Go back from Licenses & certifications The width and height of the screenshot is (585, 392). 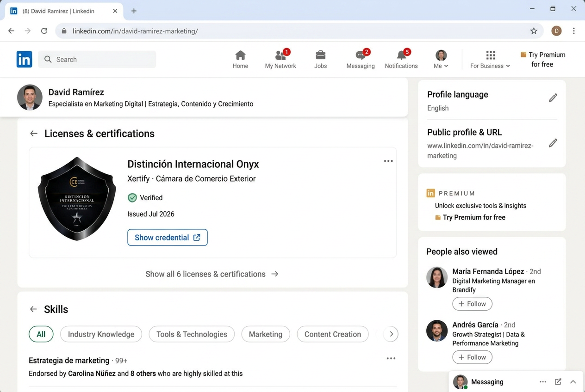coord(34,134)
